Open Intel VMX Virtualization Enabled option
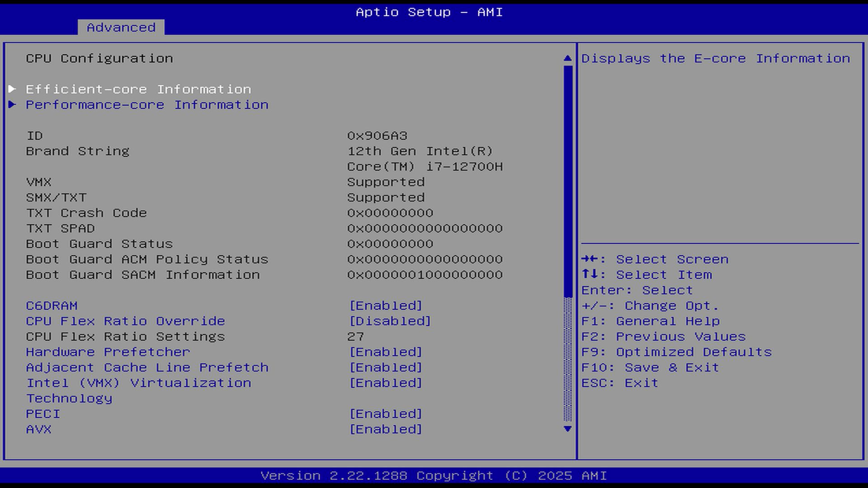 coord(386,383)
